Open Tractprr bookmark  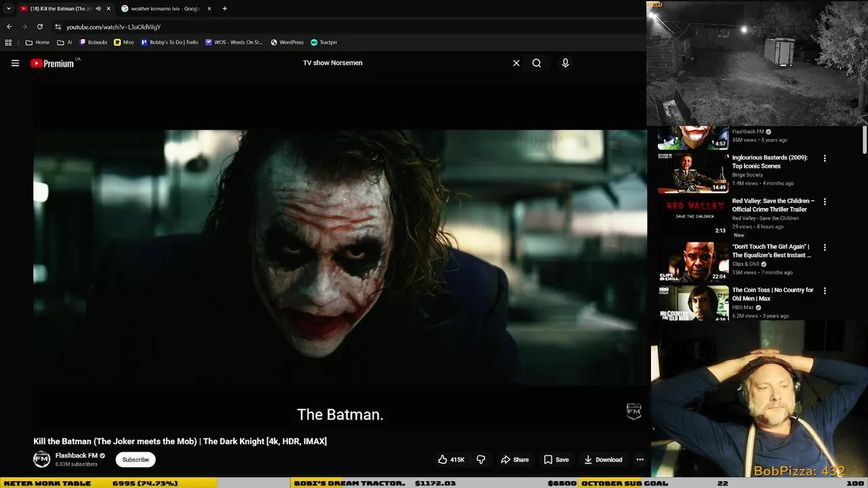click(x=323, y=42)
